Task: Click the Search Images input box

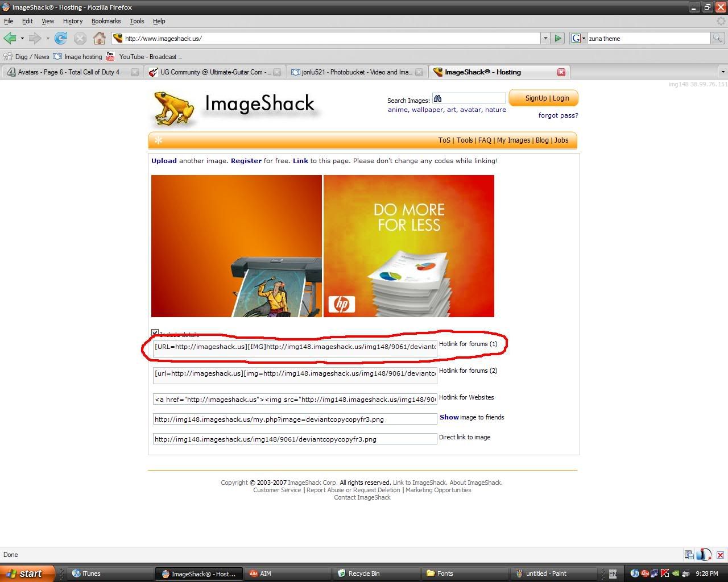Action: [469, 98]
